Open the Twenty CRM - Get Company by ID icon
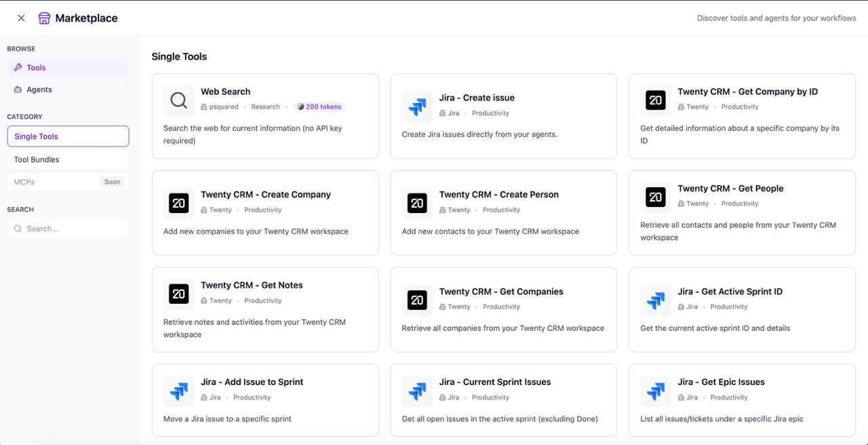Screen dimensions: 868x445 (x=655, y=100)
